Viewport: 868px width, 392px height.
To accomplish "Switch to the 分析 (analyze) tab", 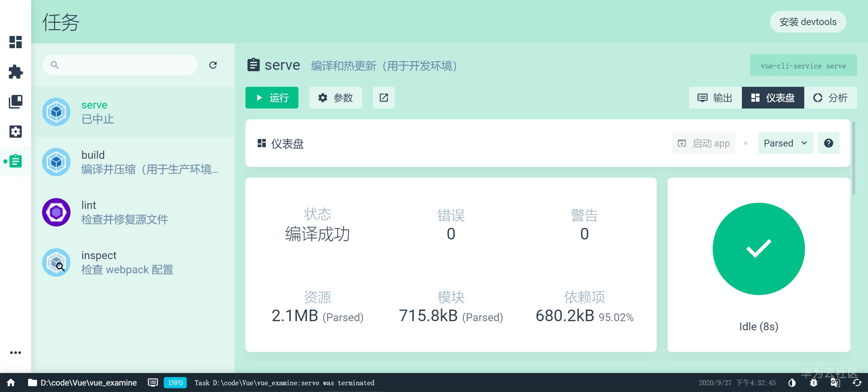I will 831,98.
